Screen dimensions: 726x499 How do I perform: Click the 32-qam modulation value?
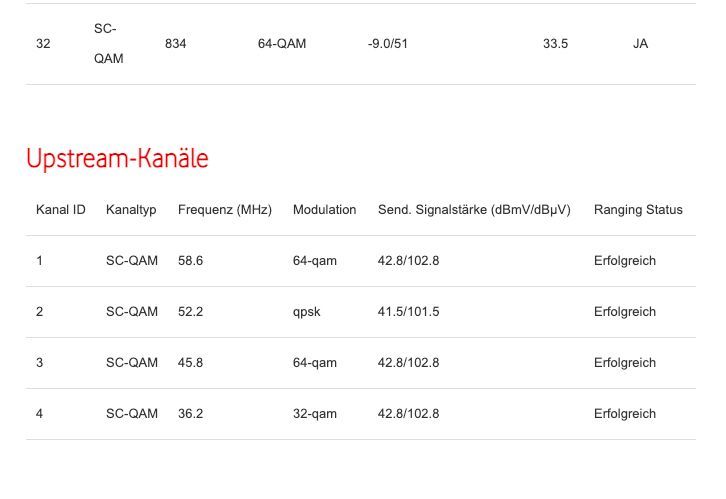(x=315, y=414)
